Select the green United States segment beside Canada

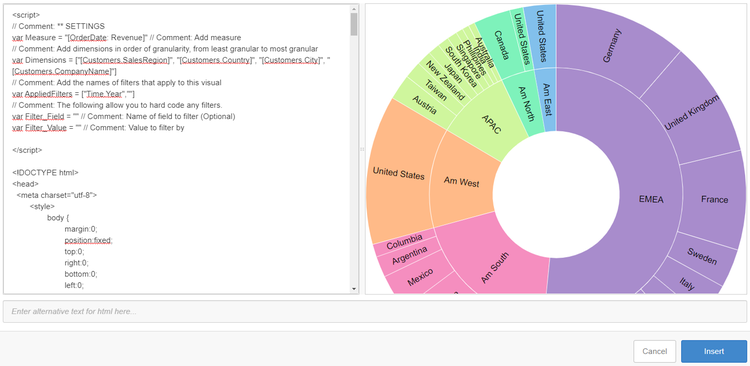[x=522, y=39]
